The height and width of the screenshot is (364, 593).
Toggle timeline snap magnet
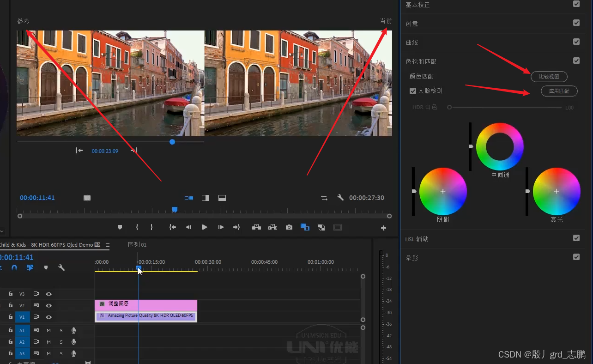pos(14,267)
